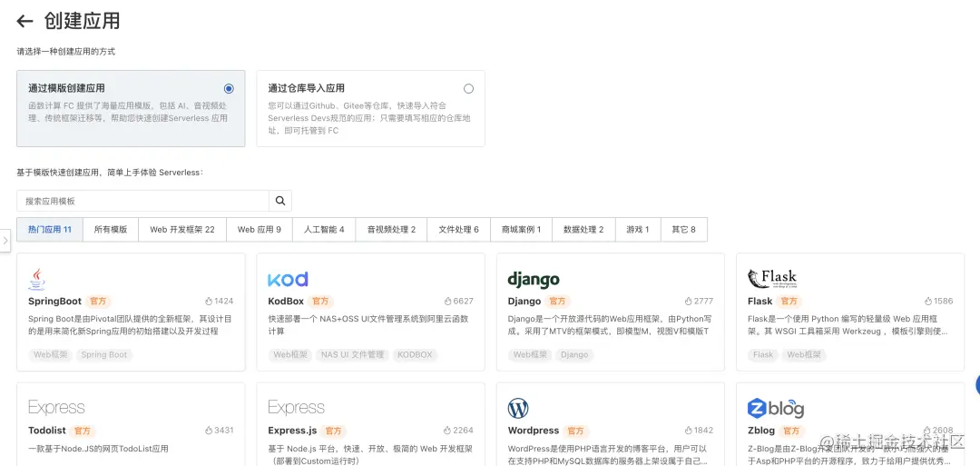Click the SpringBoot card title
Viewport: 980px width, 466px height.
[54, 301]
